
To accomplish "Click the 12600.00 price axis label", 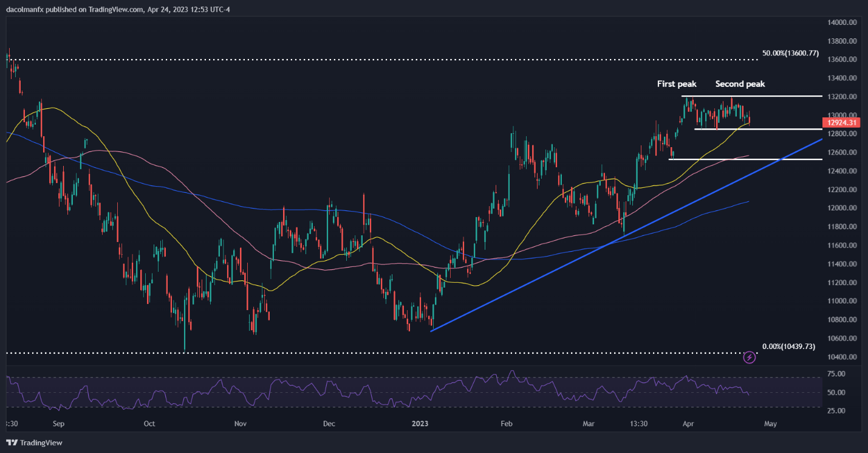I will coord(842,152).
